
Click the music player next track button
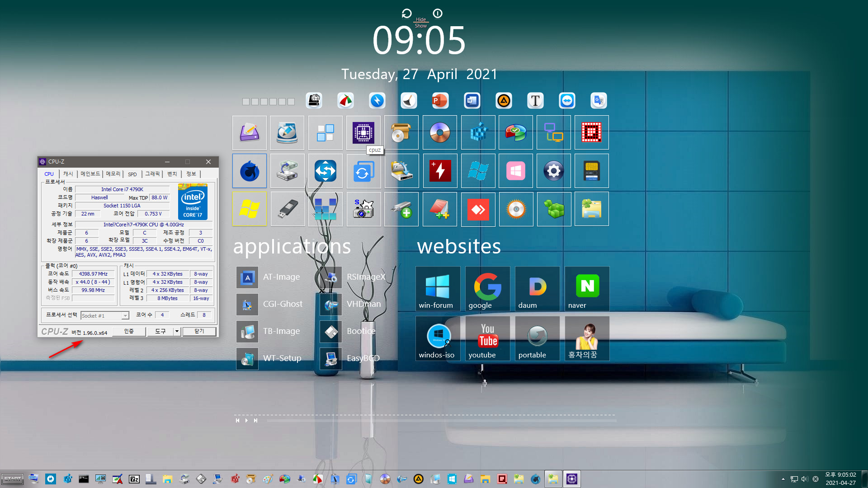point(255,421)
